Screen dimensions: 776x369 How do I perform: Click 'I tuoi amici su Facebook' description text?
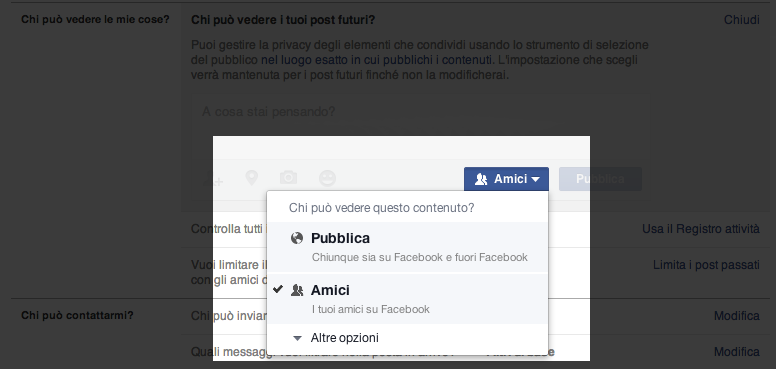(371, 309)
